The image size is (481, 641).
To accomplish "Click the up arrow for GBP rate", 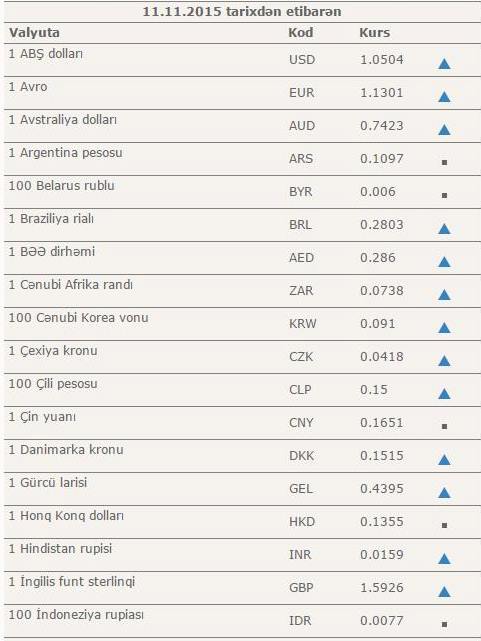I will [x=444, y=592].
